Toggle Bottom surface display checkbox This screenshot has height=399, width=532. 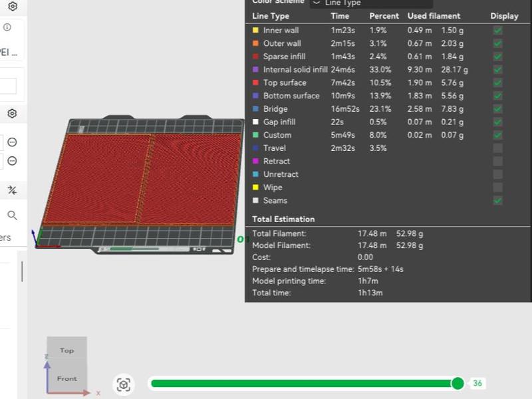click(497, 96)
